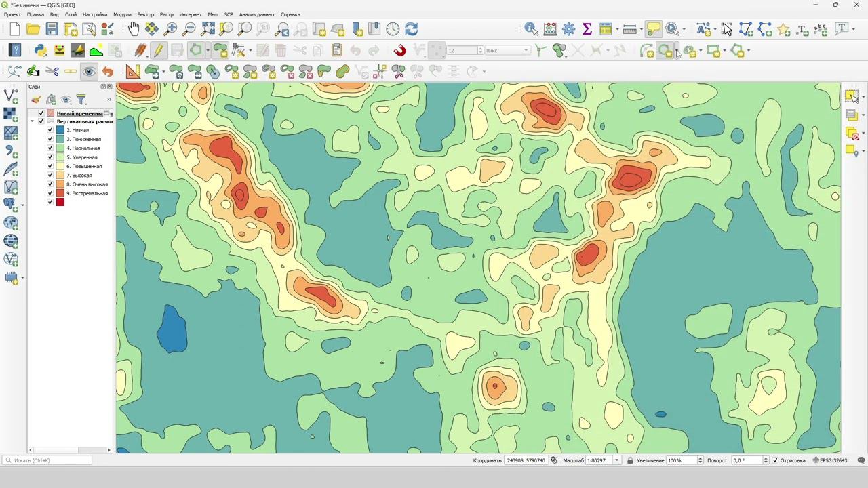Open the Масштаб scale dropdown

pos(616,460)
